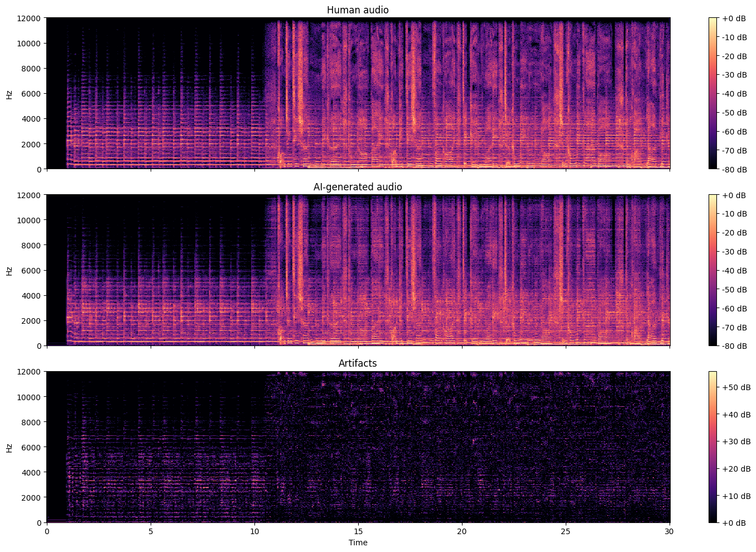Click the AI-generated audio colorbar gradient
Image resolution: width=756 pixels, height=552 pixels.
click(x=712, y=270)
